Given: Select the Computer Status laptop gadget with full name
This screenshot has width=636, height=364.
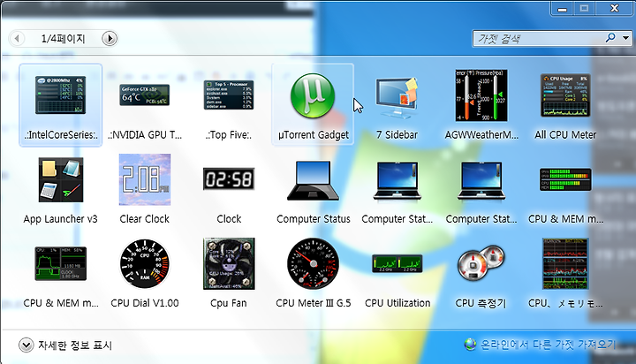Looking at the screenshot, I should coord(313,180).
